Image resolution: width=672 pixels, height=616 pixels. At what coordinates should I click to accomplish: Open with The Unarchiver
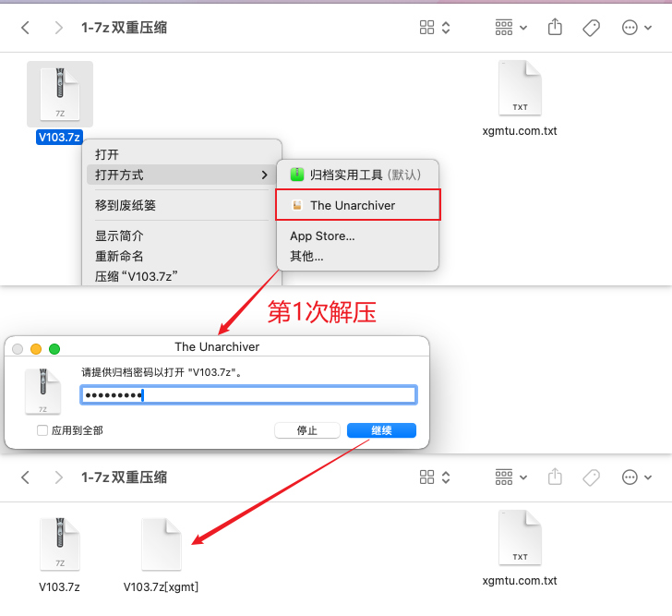pos(358,205)
